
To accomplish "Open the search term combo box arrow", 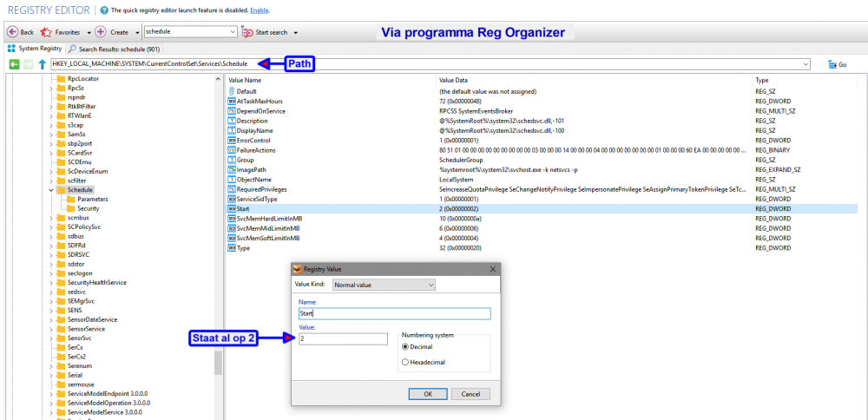I will coord(233,32).
